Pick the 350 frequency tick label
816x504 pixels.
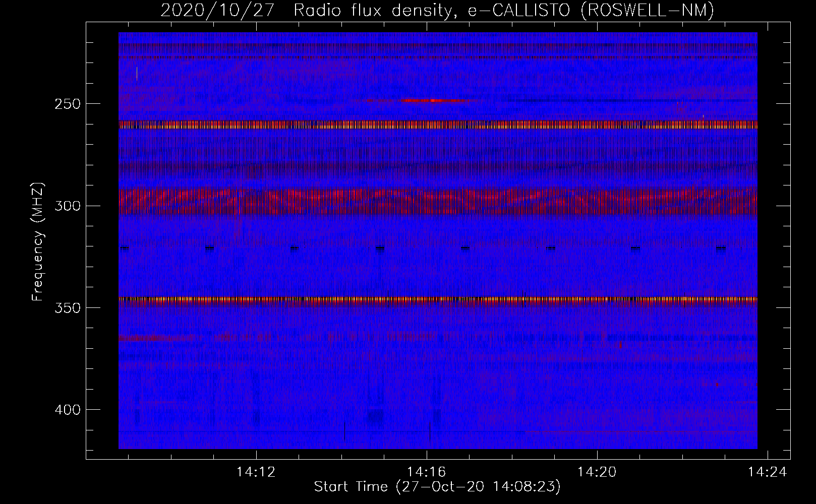pos(68,307)
